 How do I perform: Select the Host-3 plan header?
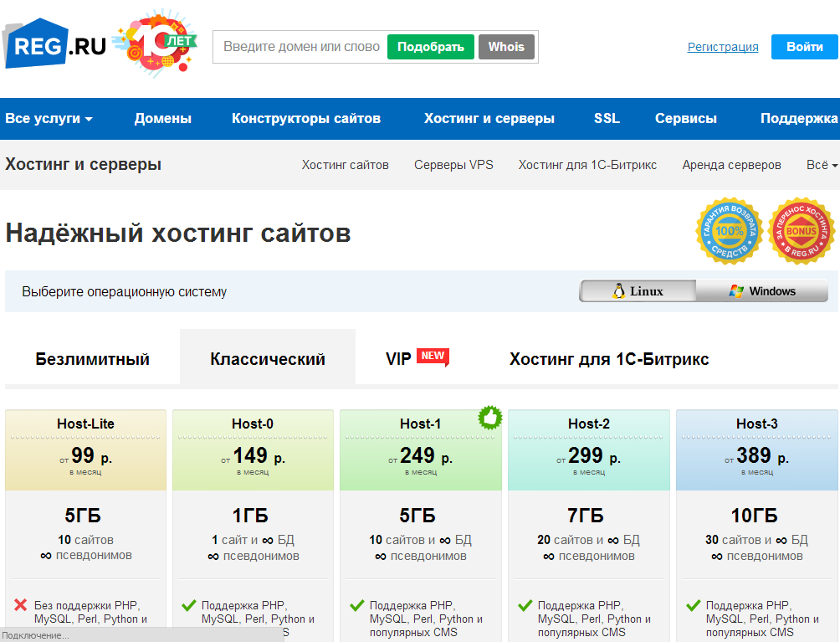click(x=757, y=424)
